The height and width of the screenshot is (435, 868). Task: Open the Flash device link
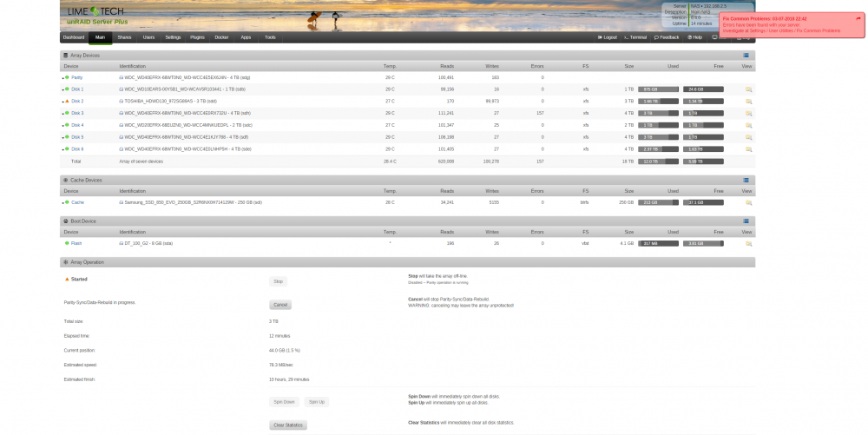coord(76,243)
